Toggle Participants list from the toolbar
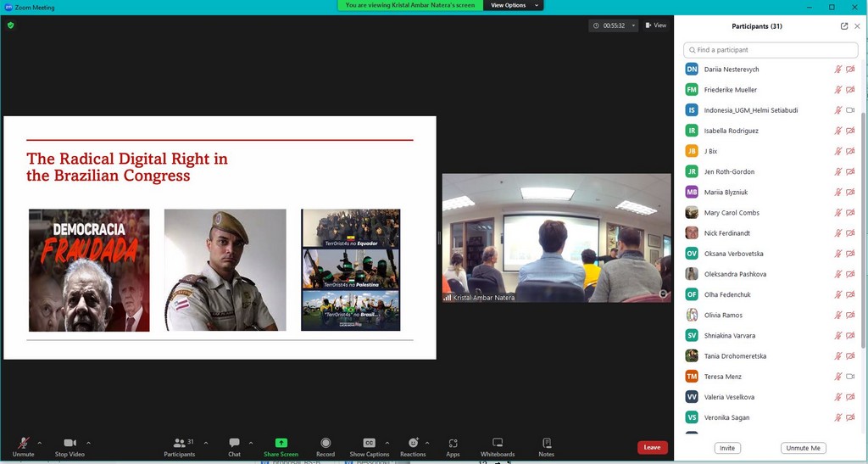Viewport: 868px width, 464px height. pyautogui.click(x=179, y=444)
